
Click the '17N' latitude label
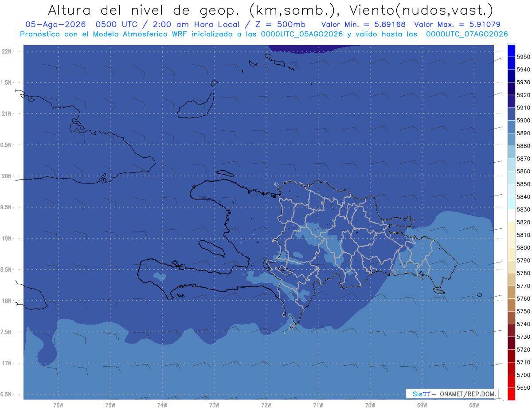pos(7,364)
